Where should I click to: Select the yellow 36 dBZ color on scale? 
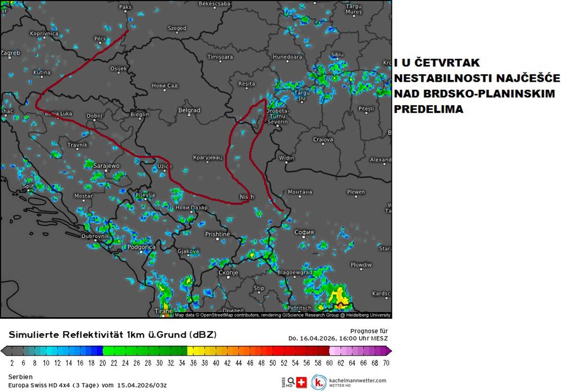(193, 351)
